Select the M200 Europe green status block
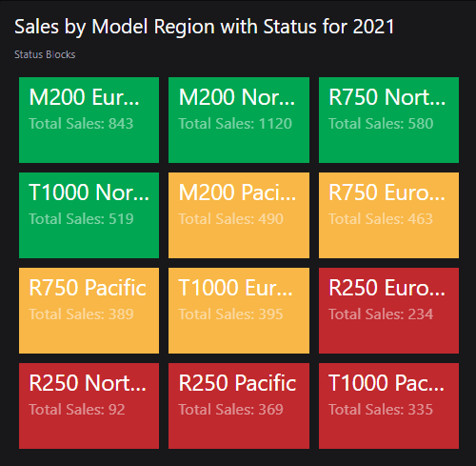Screen dimensions: 476x466 tap(89, 120)
